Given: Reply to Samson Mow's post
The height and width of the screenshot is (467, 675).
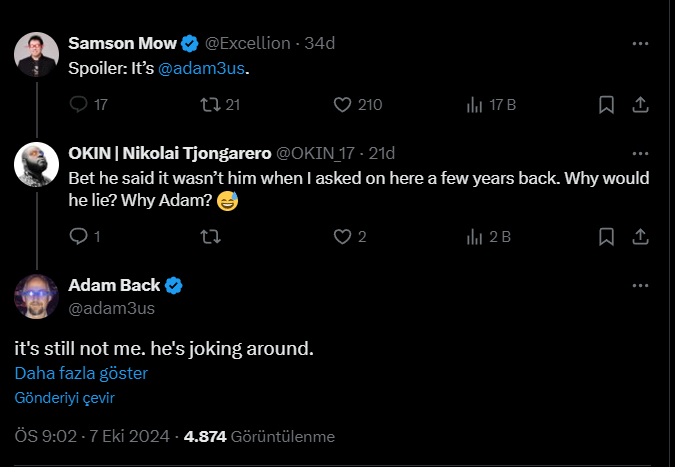Looking at the screenshot, I should (79, 104).
